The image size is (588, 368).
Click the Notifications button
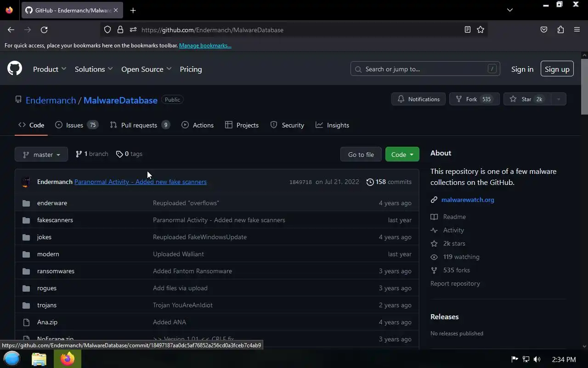tap(418, 99)
